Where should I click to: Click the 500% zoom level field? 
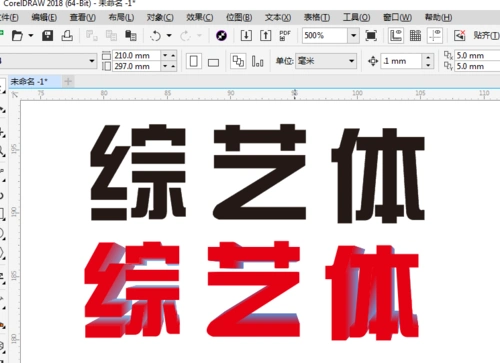[x=325, y=35]
